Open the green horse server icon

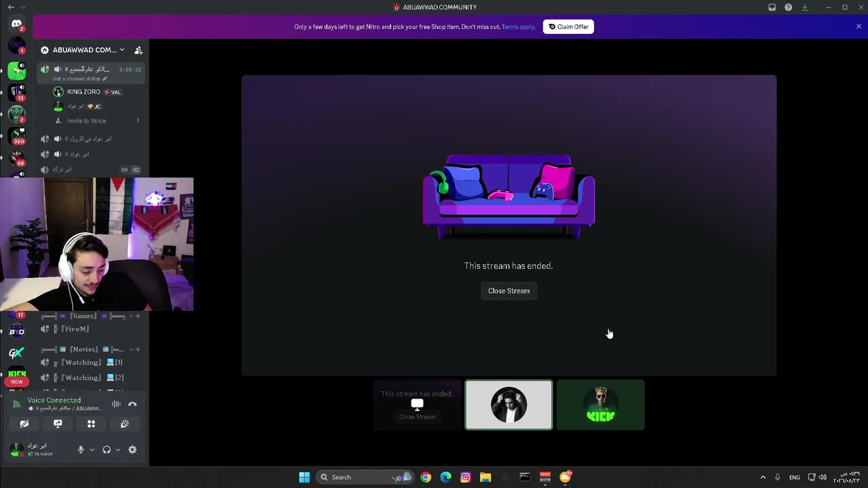(x=16, y=70)
